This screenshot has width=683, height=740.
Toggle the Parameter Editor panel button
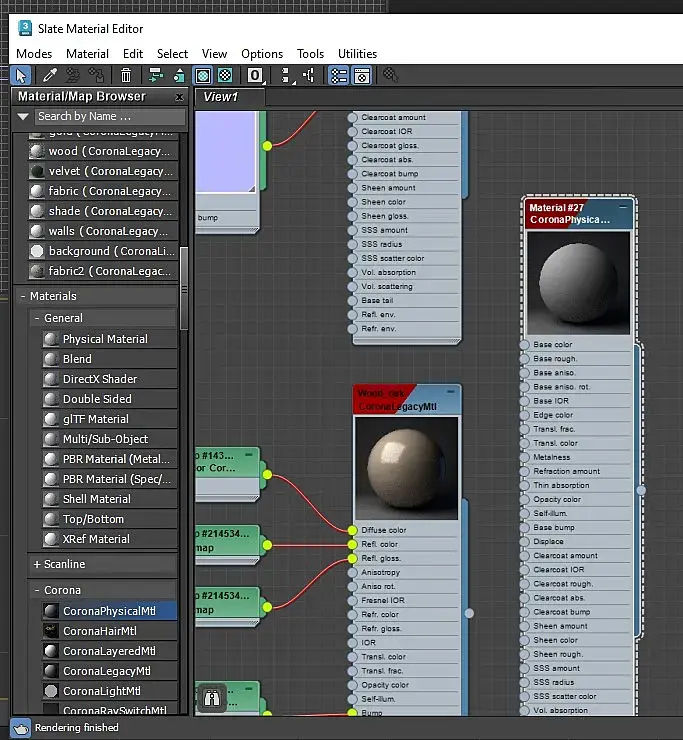[x=362, y=75]
